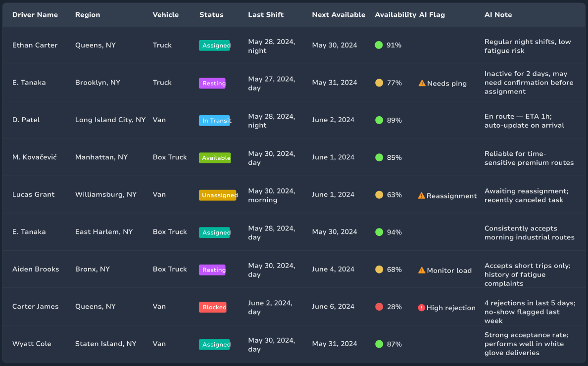The width and height of the screenshot is (588, 366).
Task: Click the "Reassignment" warning icon for Lucas Grant
Action: point(421,195)
